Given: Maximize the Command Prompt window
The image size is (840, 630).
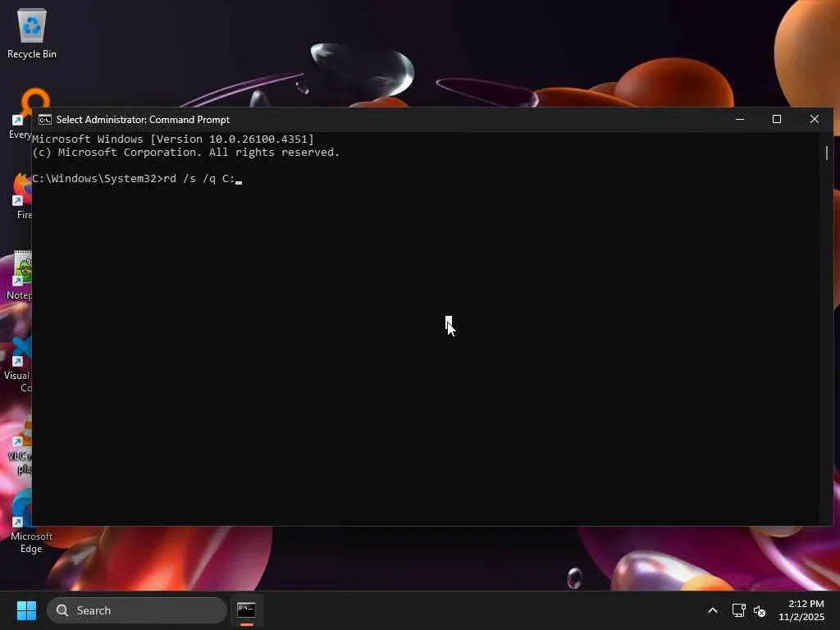Looking at the screenshot, I should [x=777, y=119].
